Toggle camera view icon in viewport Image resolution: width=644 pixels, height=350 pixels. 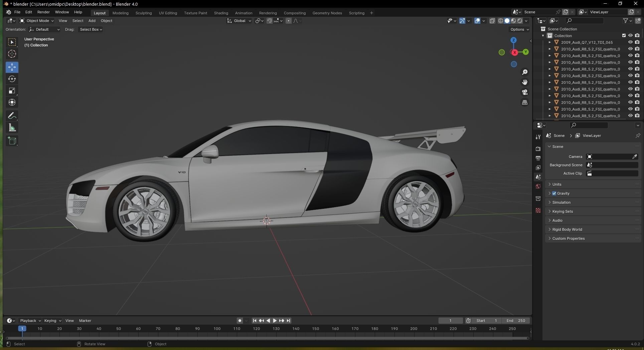coord(525,92)
